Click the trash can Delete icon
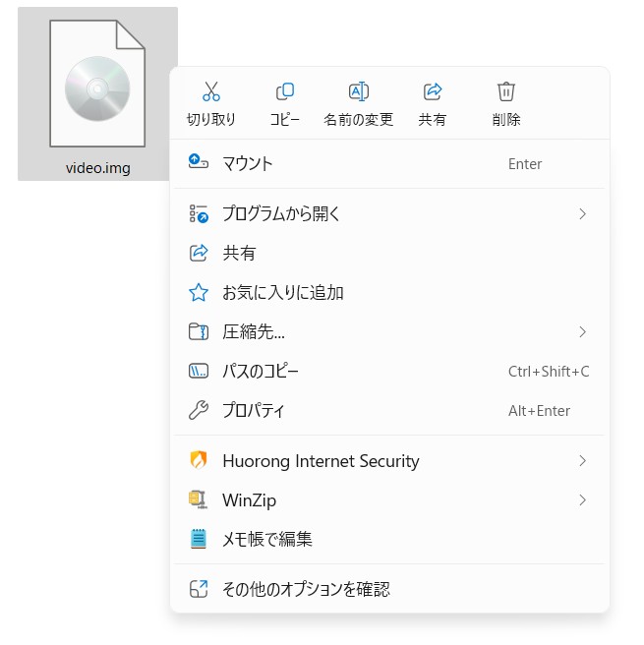644x645 pixels. tap(505, 91)
